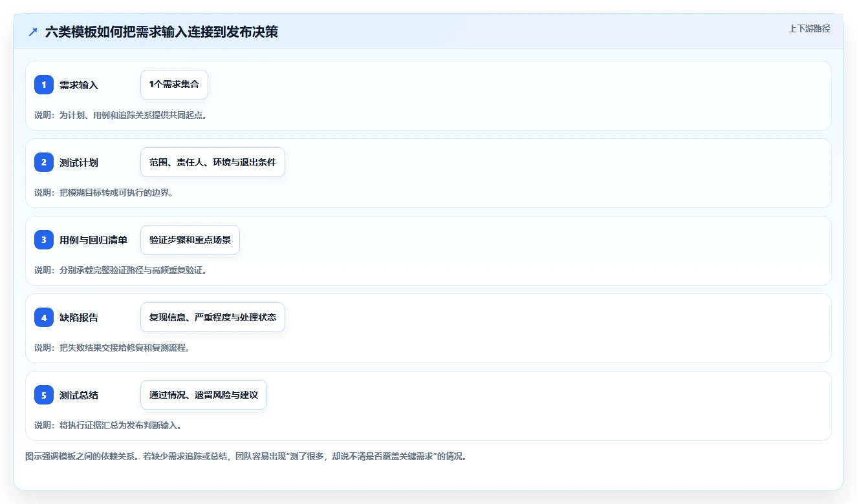
Task: Click the '上下游路径' label
Action: coord(809,29)
